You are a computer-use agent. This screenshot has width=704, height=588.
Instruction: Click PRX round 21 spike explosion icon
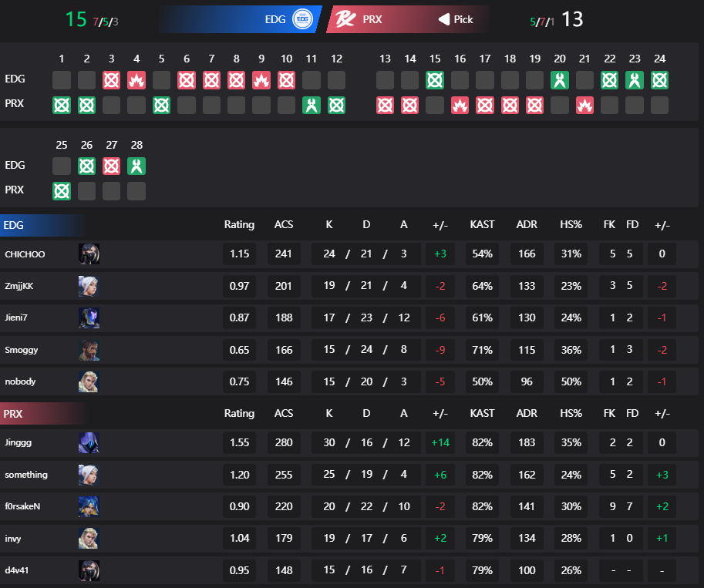584,106
